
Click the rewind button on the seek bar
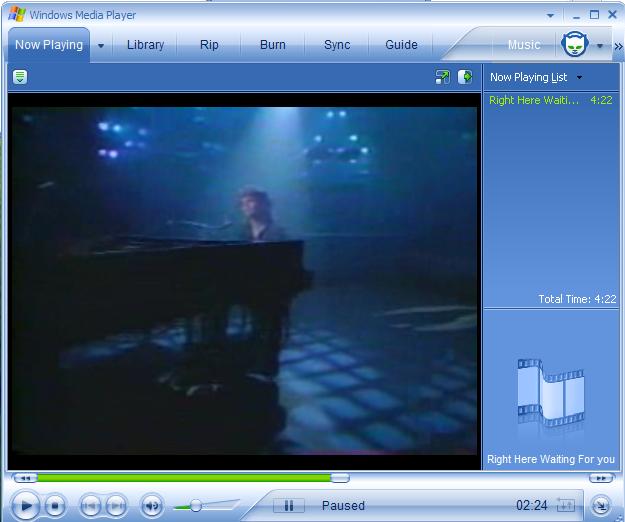25,477
